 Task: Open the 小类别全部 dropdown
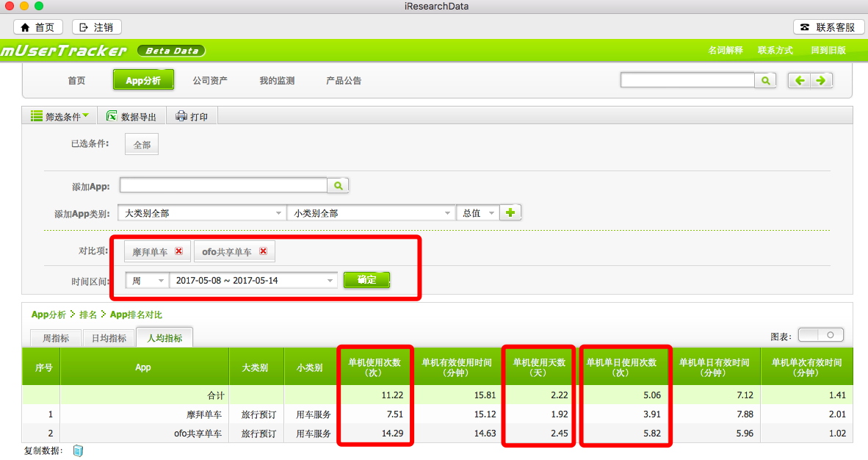(371, 213)
